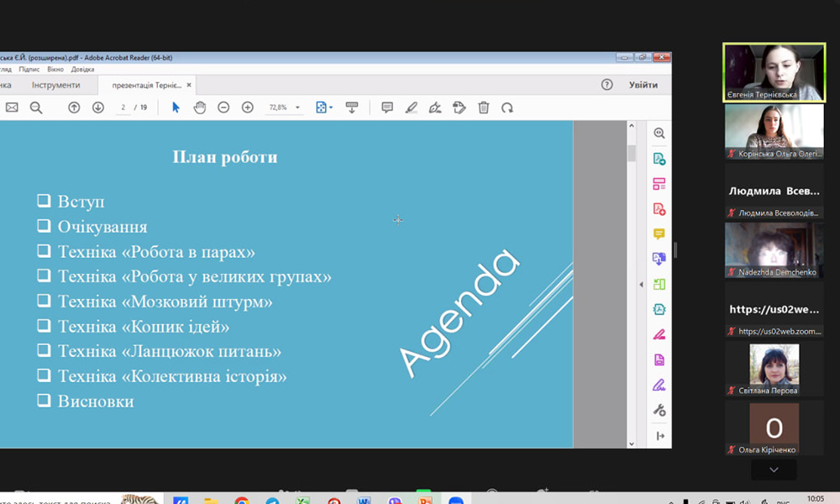Open the search magnifier tool
The height and width of the screenshot is (504, 840).
click(x=36, y=108)
